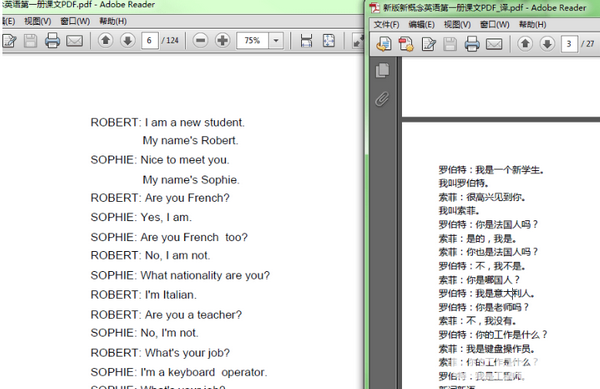Click Chinese line "罗伯特：我是意大利人。"
The image size is (600, 389).
pos(487,293)
